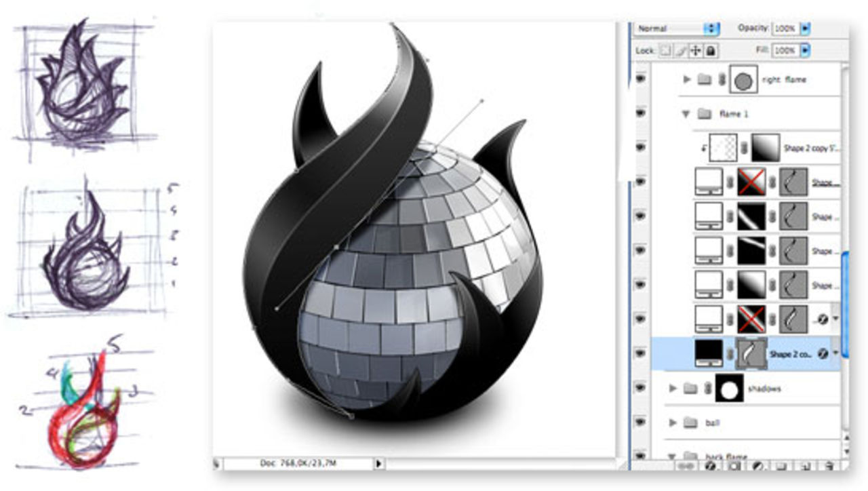Click the white circle shadows mask thumbnail

(x=729, y=389)
